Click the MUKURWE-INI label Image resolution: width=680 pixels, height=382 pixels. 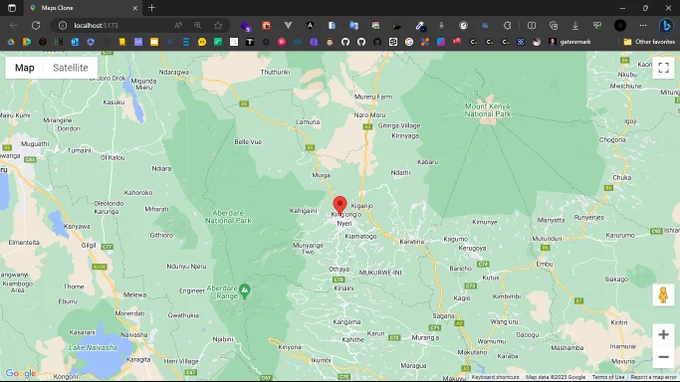click(381, 272)
